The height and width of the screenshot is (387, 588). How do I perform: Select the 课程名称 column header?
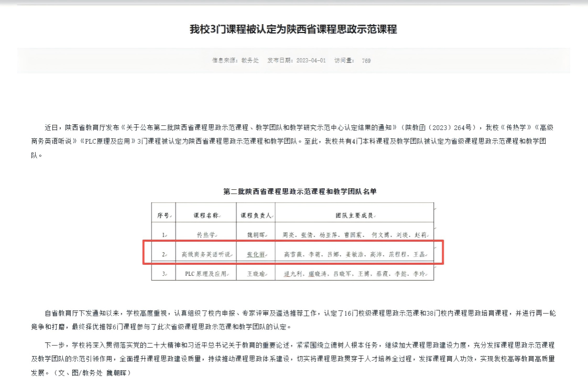[x=206, y=216]
